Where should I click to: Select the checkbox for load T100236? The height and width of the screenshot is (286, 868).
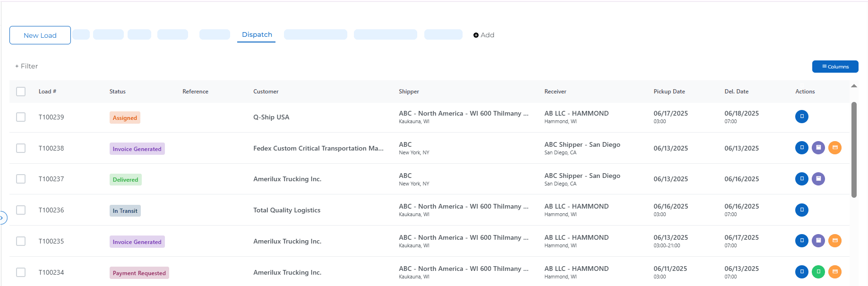(x=21, y=210)
